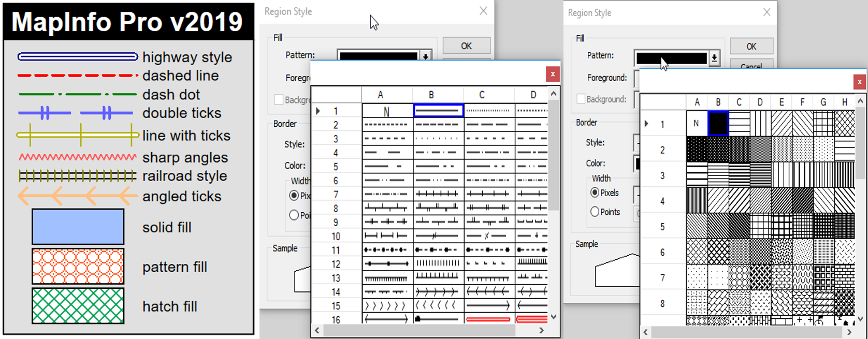
Task: Choose the solid black fill pattern in cell B1
Action: 718,124
